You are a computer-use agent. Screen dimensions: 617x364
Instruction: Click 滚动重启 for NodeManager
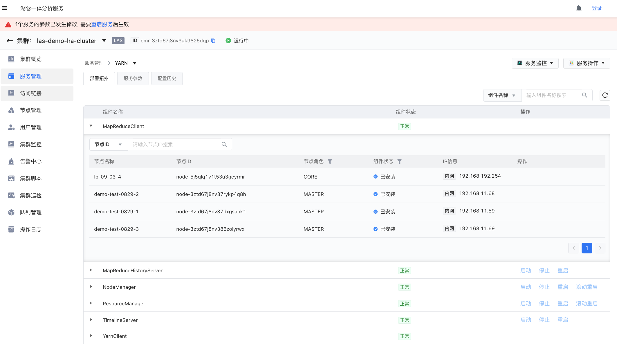pos(587,287)
